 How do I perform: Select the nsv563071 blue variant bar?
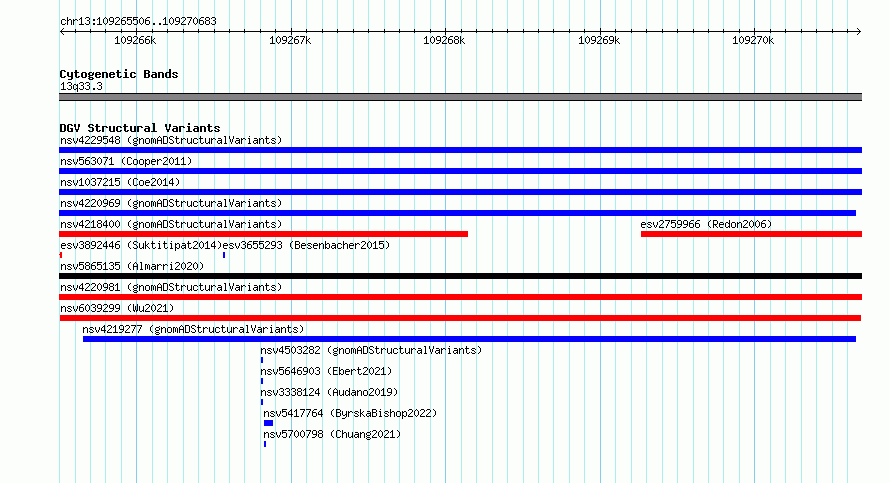[460, 171]
